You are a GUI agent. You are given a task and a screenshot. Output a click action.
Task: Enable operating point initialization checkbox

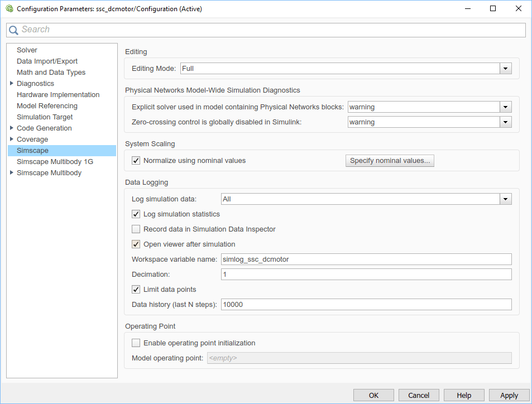pyautogui.click(x=136, y=343)
